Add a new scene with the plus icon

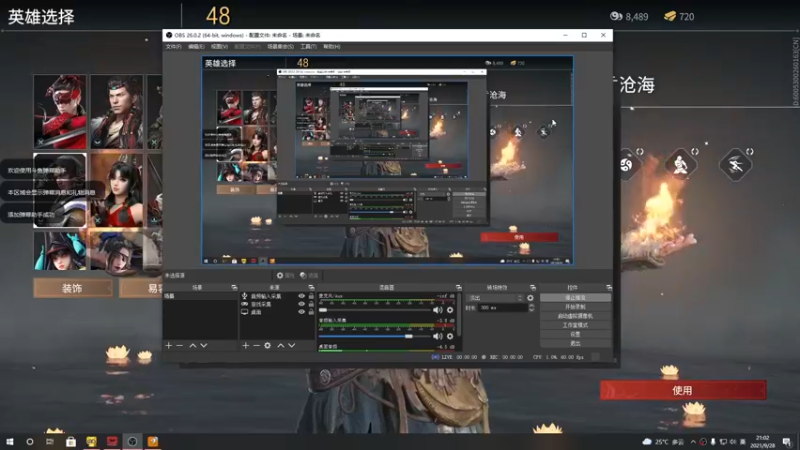click(169, 345)
